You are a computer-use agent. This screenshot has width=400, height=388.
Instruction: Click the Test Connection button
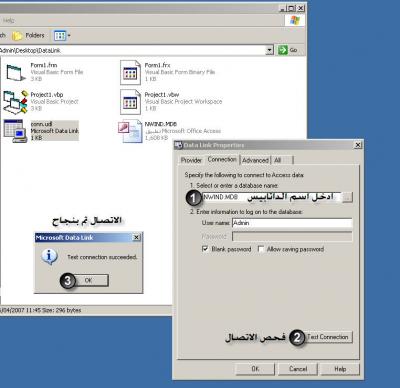coord(328,337)
